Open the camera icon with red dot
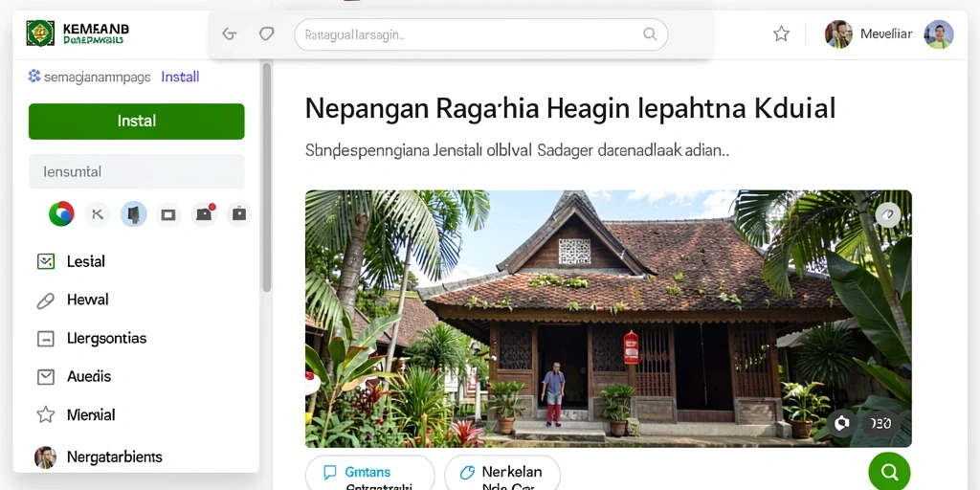Screen dimensions: 980x490 click(205, 213)
